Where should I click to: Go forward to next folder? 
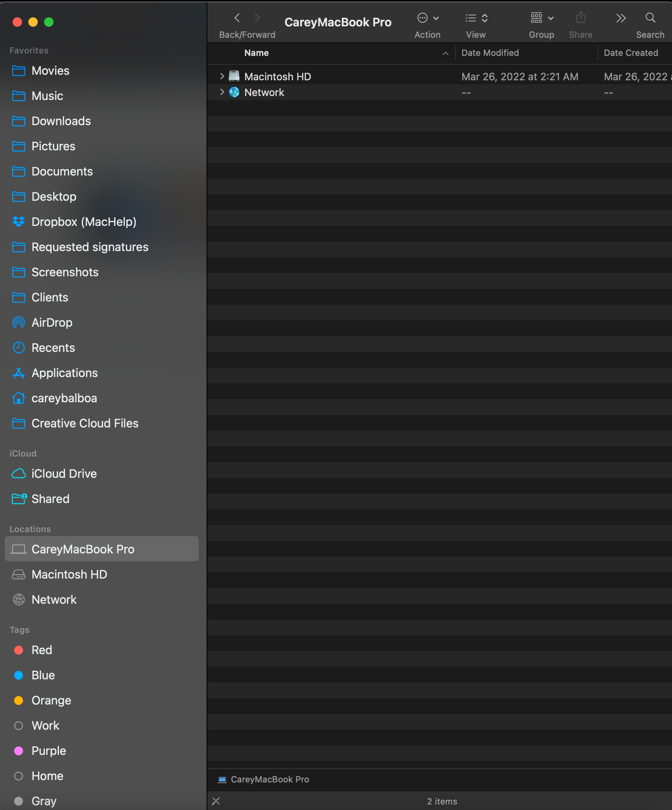[257, 18]
